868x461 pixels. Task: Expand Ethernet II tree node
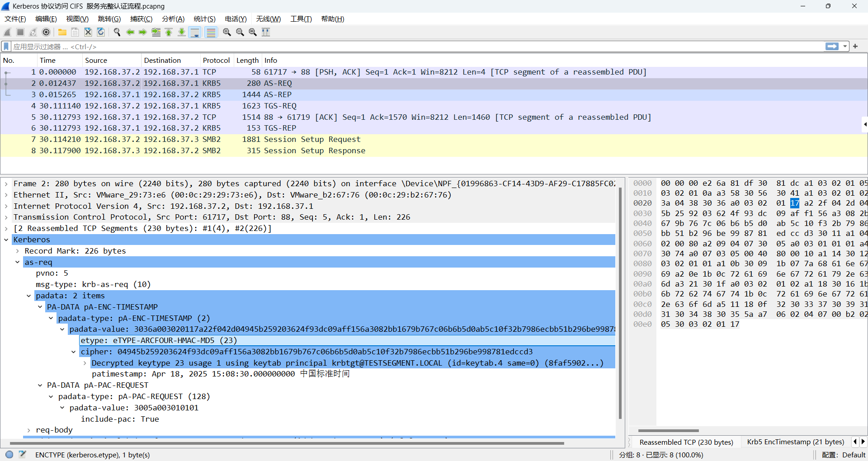6,195
